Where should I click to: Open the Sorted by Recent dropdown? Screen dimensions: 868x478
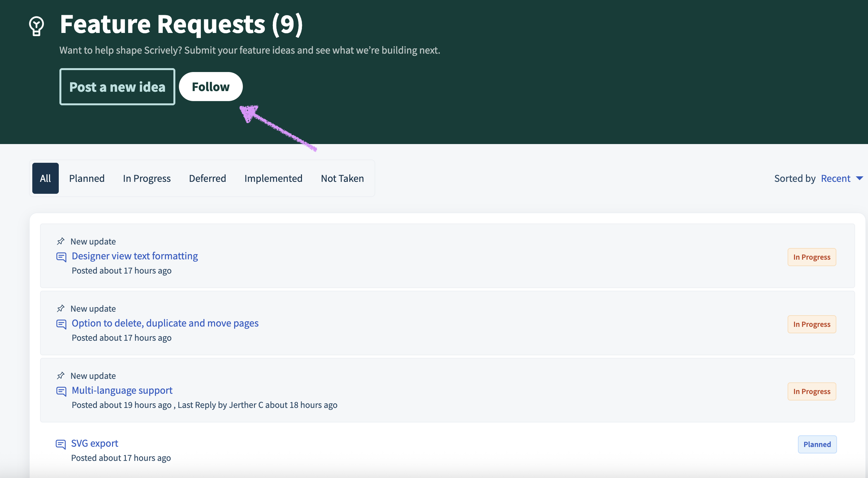point(835,178)
